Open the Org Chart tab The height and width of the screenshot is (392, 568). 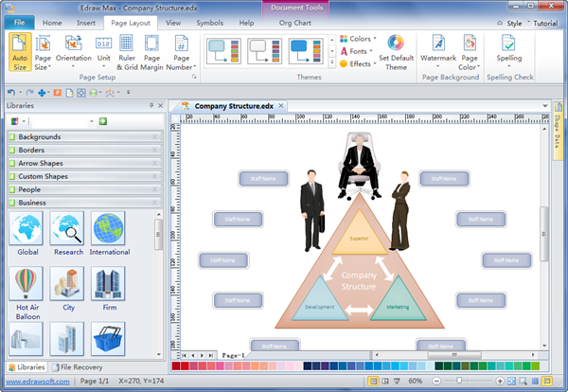pos(294,23)
